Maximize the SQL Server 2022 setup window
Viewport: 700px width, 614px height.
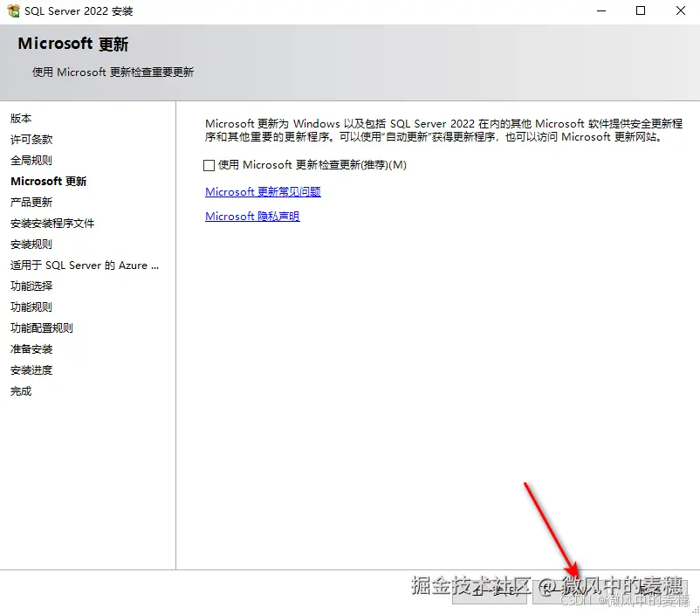pyautogui.click(x=641, y=10)
